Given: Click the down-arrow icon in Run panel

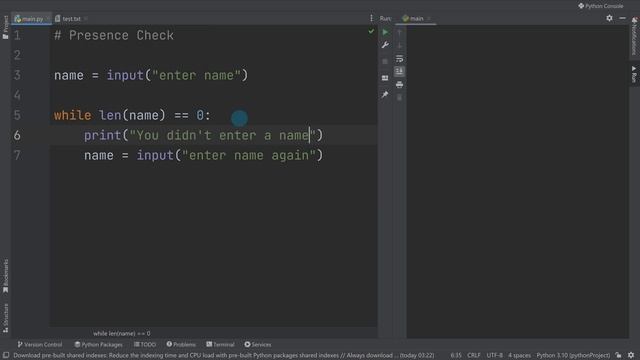Looking at the screenshot, I should coord(399,45).
